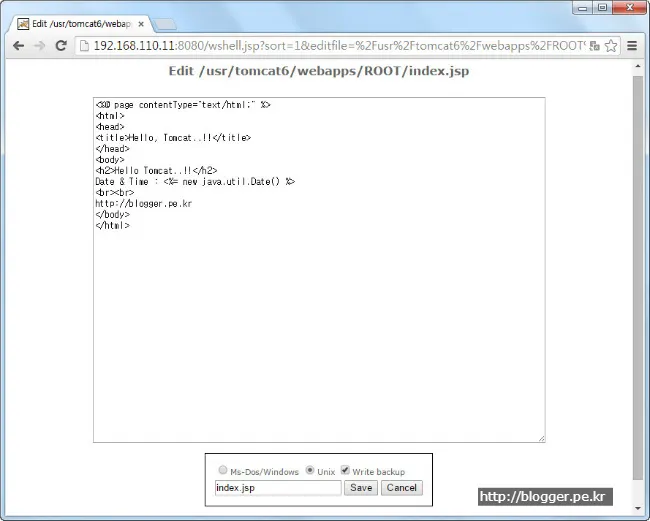Click the vertical page scrollbar thumb

(x=638, y=270)
